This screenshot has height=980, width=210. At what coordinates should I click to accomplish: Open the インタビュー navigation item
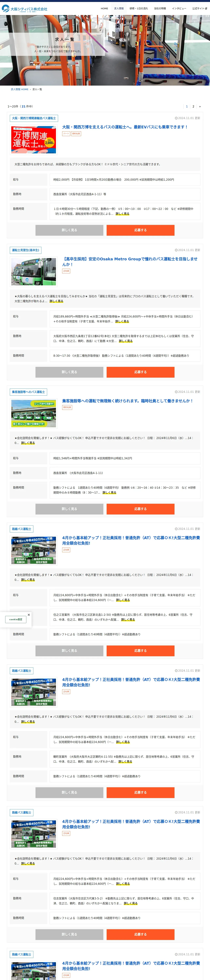[x=179, y=8]
